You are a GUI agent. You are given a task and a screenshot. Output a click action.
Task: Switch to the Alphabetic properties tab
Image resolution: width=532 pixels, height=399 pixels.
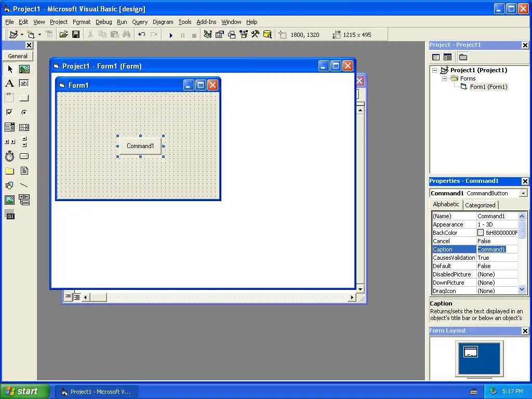point(446,204)
